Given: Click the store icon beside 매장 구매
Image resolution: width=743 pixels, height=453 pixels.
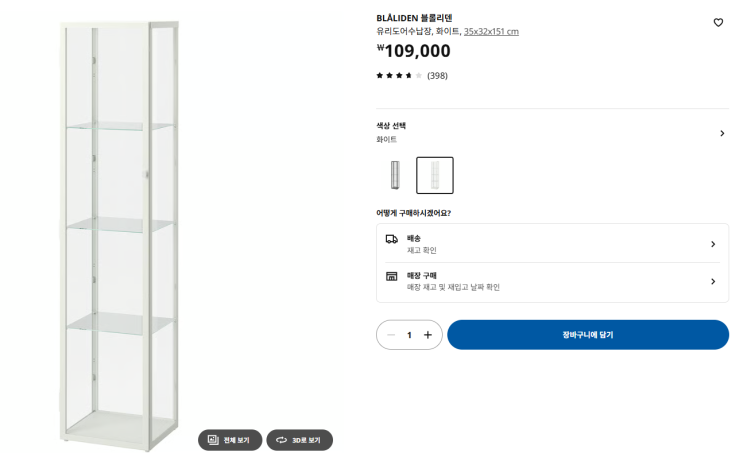Looking at the screenshot, I should coord(392,276).
